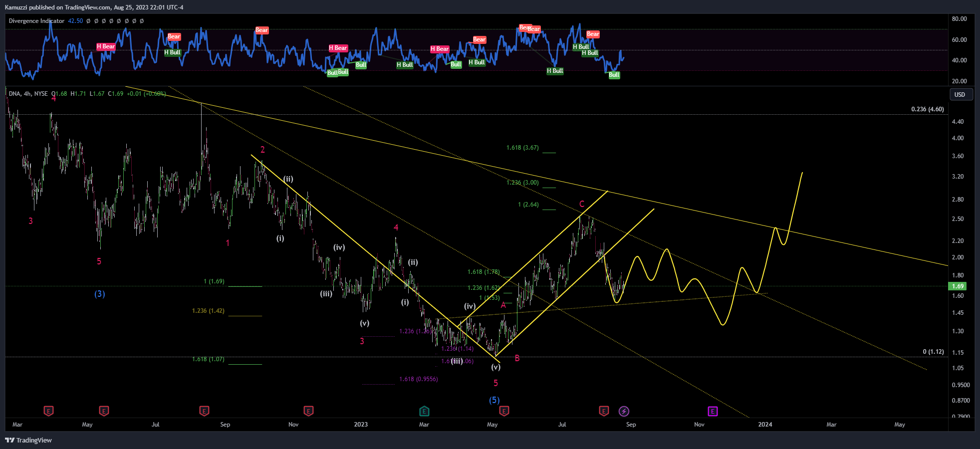Click the rightmost Bull divergence label
980x449 pixels.
pos(614,75)
